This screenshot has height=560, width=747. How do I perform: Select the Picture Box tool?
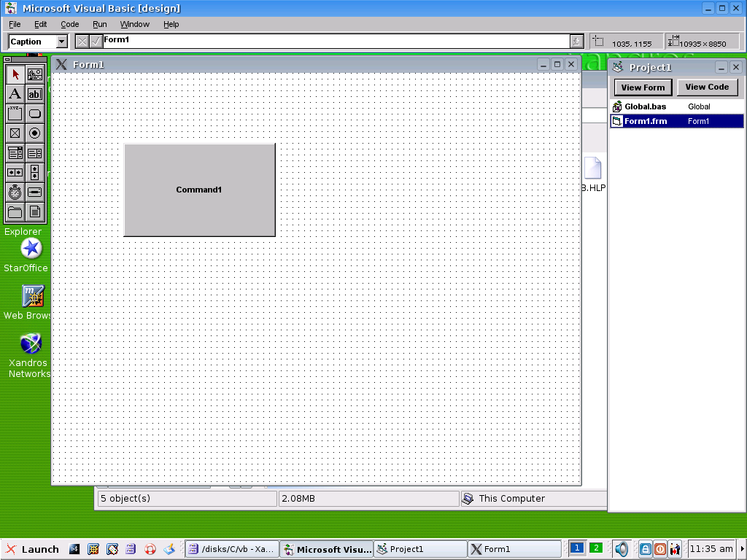tap(35, 75)
